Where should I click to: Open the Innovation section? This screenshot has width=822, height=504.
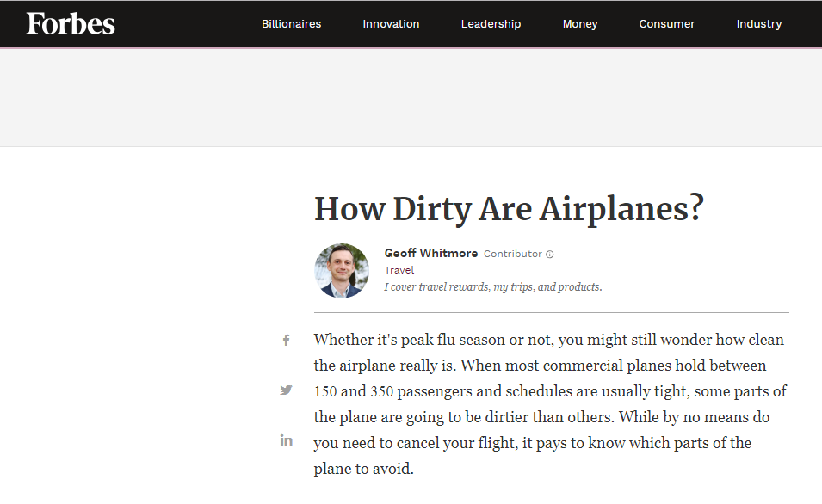[391, 24]
